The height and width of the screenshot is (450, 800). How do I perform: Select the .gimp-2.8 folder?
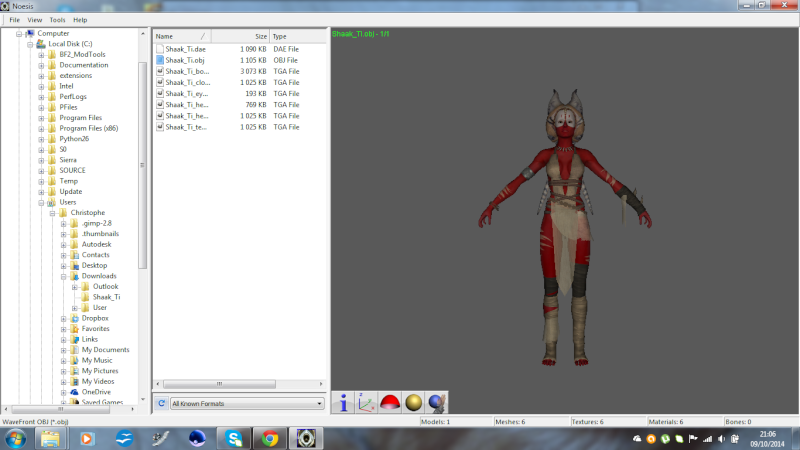click(96, 223)
